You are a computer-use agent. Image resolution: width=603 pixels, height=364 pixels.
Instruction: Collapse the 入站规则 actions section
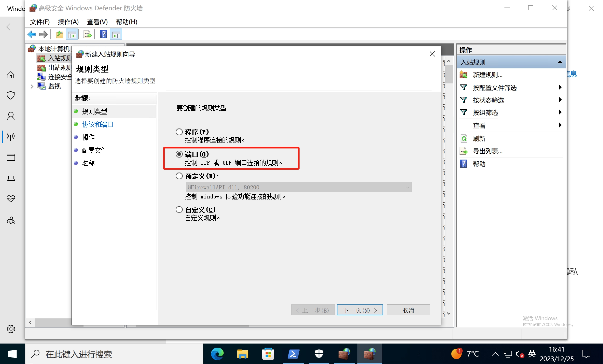coord(560,62)
